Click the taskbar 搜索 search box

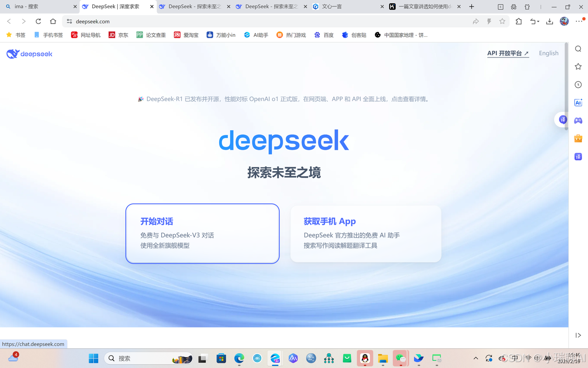click(149, 358)
